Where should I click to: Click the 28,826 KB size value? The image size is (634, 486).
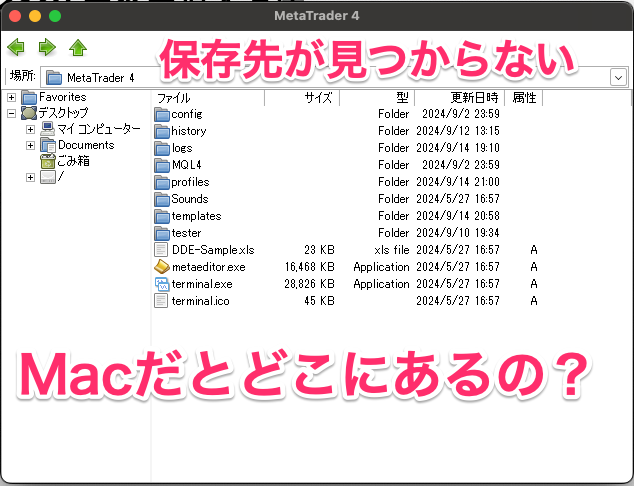pos(309,284)
